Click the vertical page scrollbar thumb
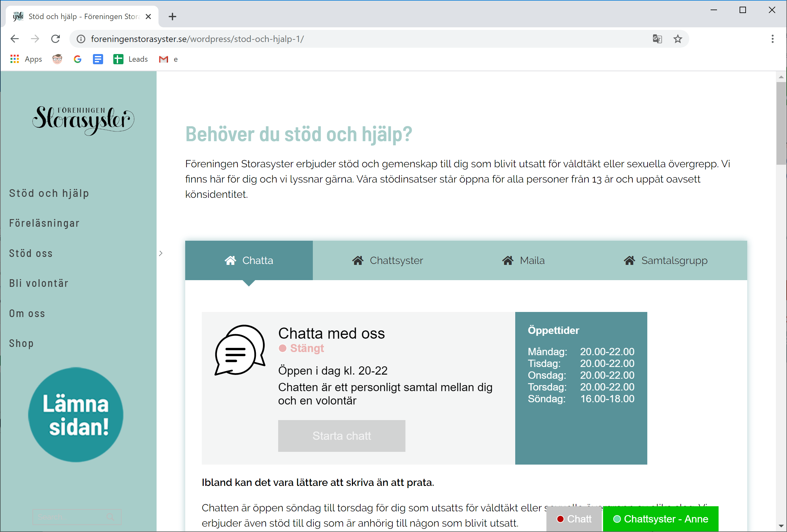 781,123
